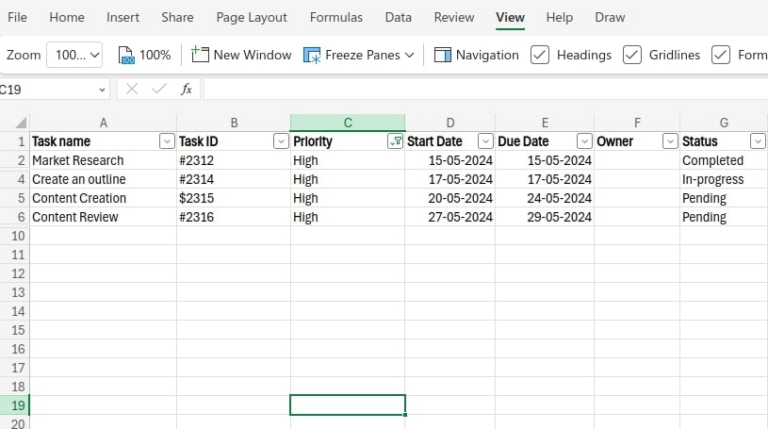
Task: Click the active filter icon on Priority column
Action: pyautogui.click(x=396, y=142)
